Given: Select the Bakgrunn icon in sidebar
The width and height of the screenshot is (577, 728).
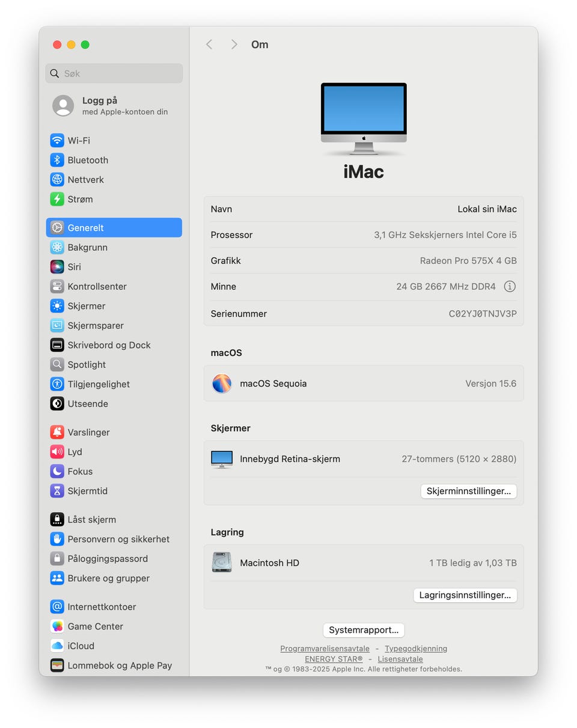Looking at the screenshot, I should [x=57, y=247].
